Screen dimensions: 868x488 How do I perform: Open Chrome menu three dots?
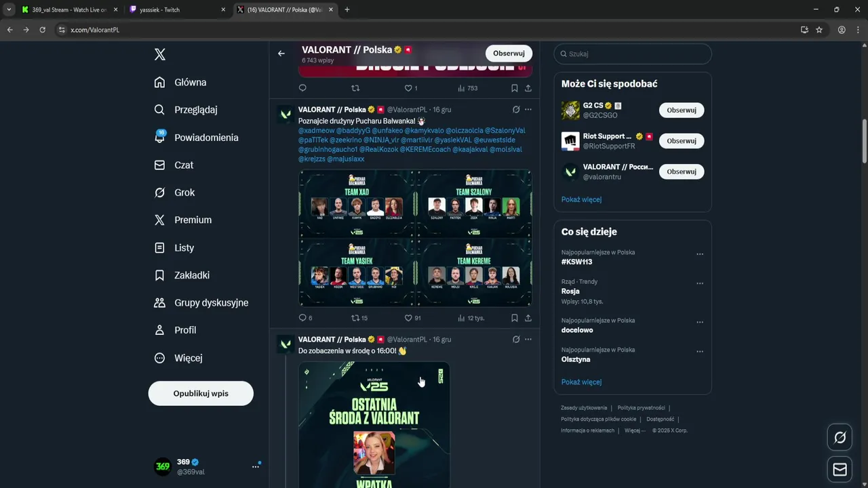(x=858, y=30)
